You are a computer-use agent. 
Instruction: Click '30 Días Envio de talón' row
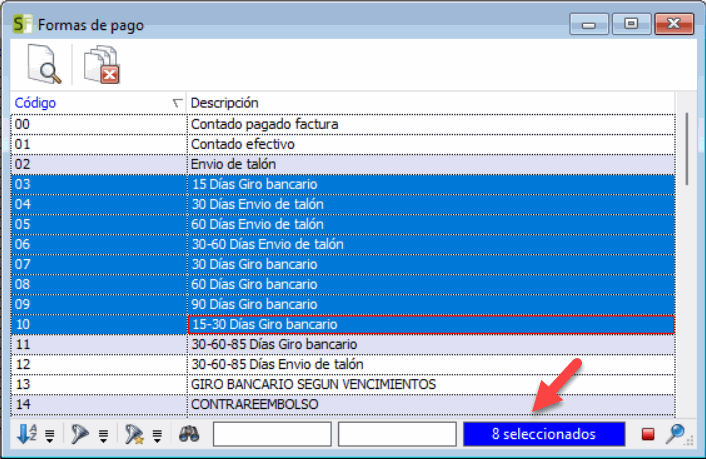coord(343,204)
